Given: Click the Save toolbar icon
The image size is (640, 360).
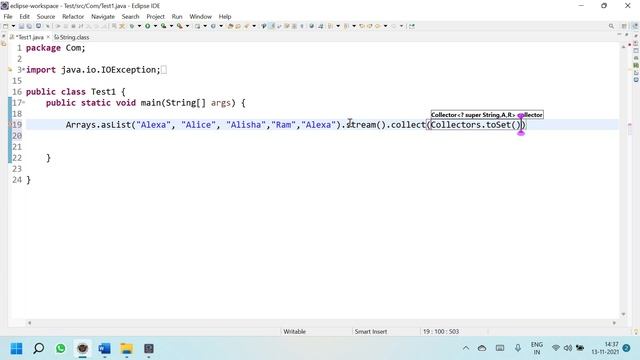Looking at the screenshot, I should [x=21, y=26].
